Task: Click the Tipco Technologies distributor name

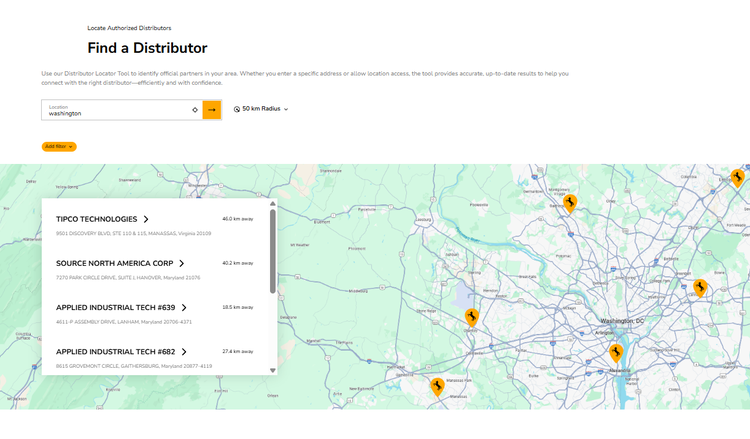Action: pyautogui.click(x=96, y=219)
